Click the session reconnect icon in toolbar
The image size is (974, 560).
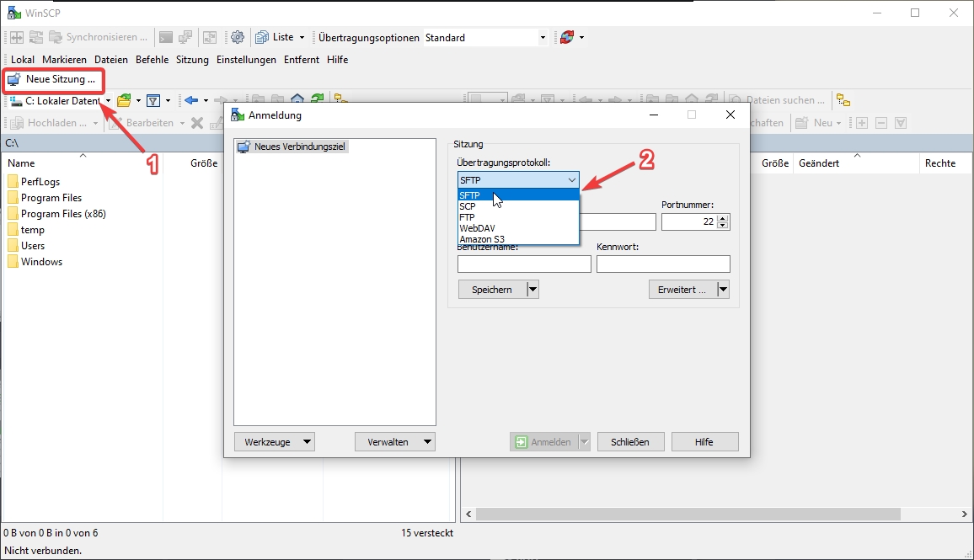567,37
